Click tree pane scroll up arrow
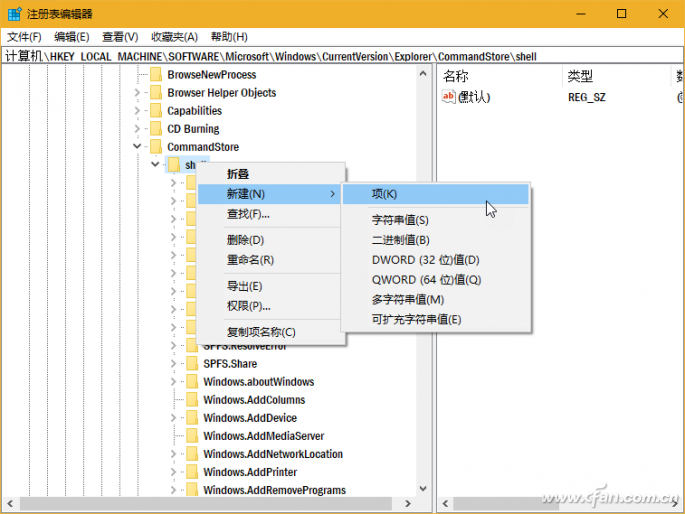Screen dimensions: 685x514 click(423, 73)
